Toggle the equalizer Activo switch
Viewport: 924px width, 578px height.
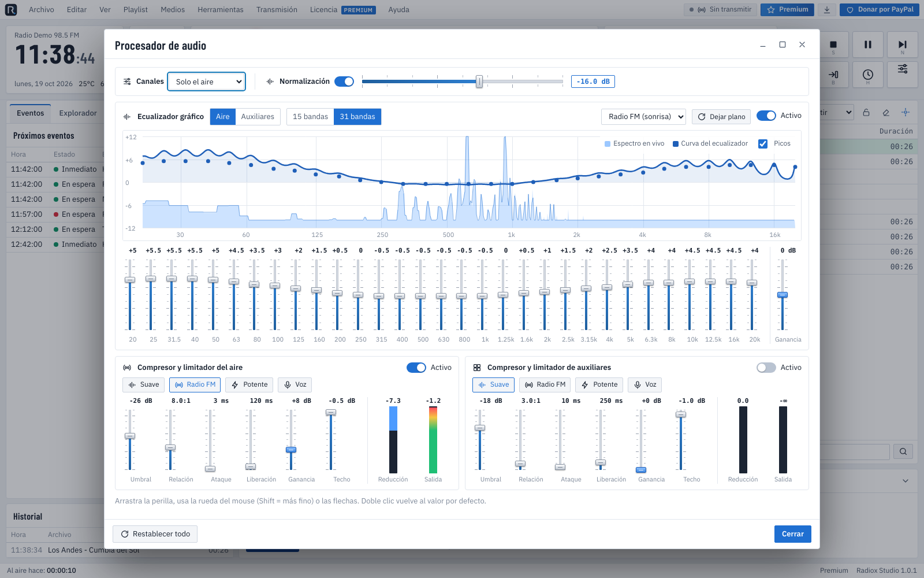click(766, 116)
